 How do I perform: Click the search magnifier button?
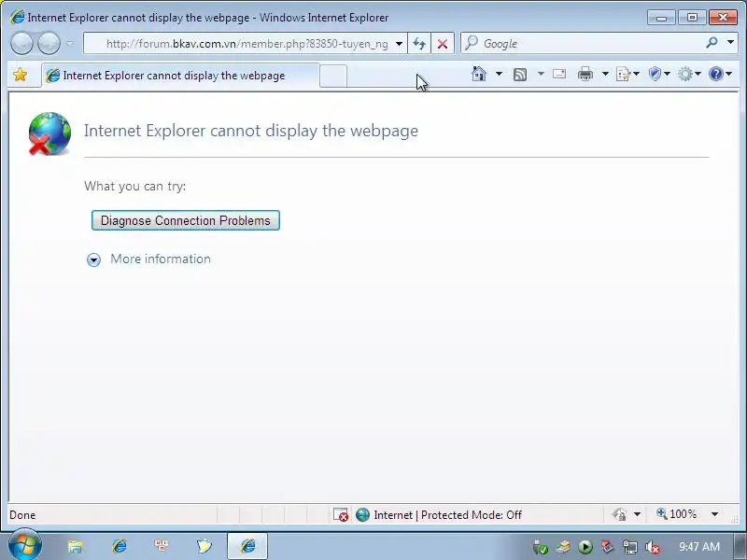712,43
